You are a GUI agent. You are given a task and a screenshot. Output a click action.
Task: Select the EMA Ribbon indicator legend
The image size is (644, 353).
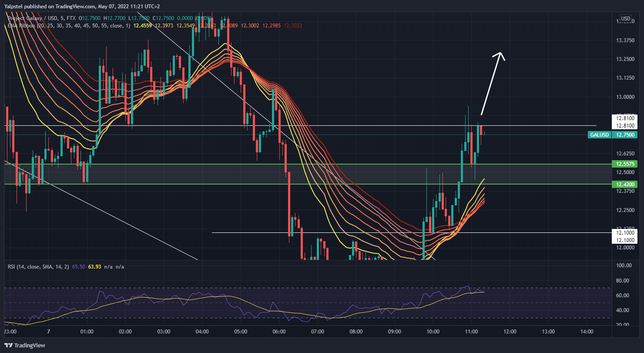click(x=69, y=26)
